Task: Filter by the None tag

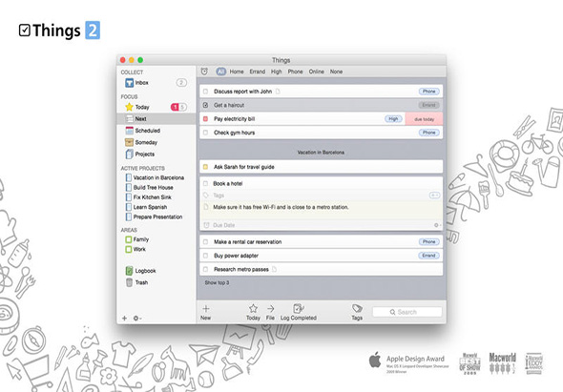Action: pyautogui.click(x=337, y=72)
